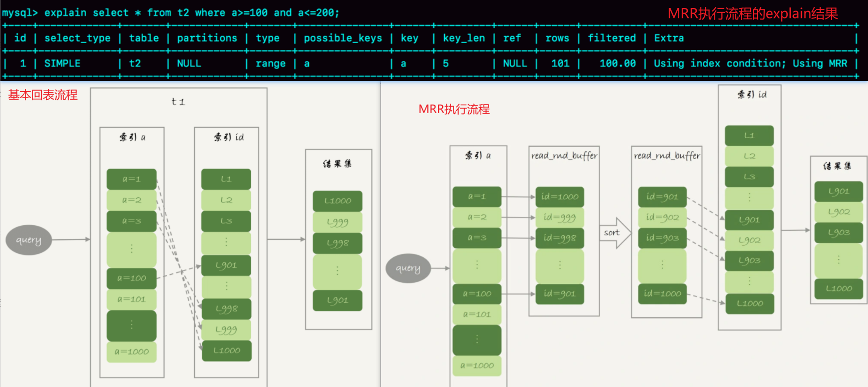The height and width of the screenshot is (387, 868).
Task: Click the mysql explain select command line
Action: (x=170, y=13)
